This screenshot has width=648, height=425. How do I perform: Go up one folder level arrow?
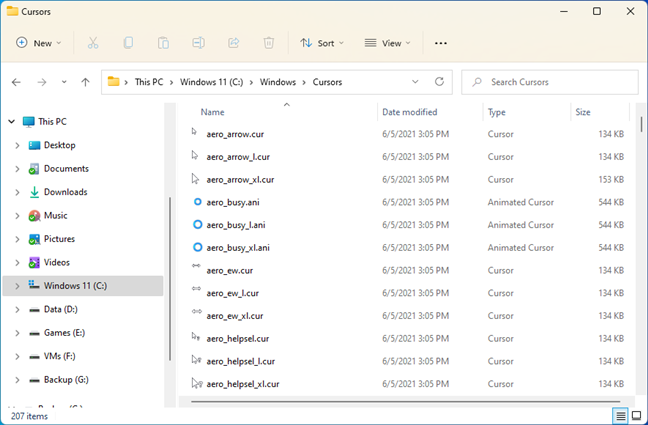pyautogui.click(x=85, y=82)
